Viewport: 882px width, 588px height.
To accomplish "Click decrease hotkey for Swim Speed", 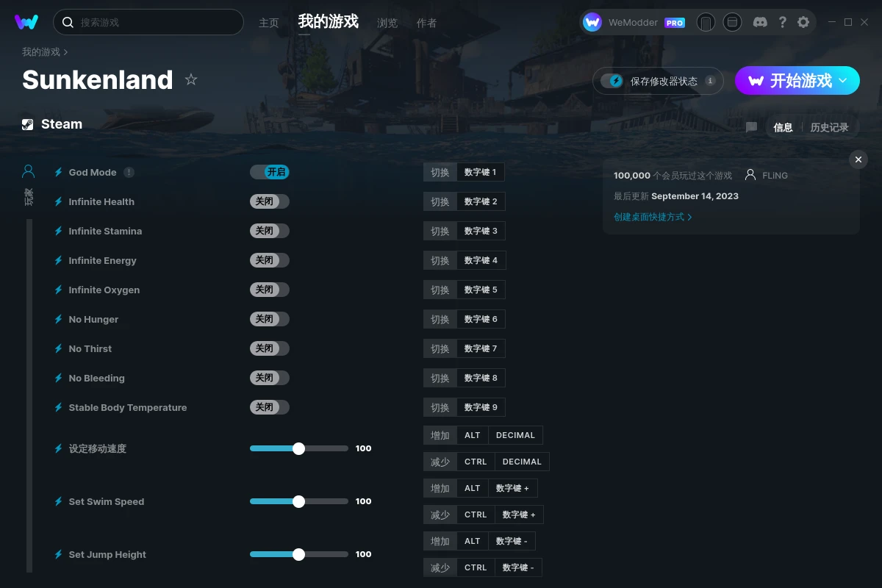I will (x=484, y=514).
